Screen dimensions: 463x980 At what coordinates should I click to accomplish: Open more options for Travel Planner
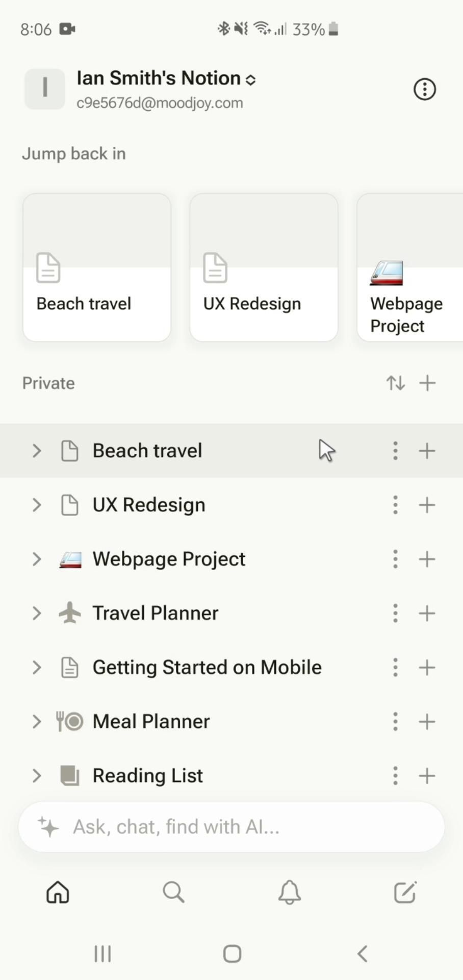coord(395,613)
